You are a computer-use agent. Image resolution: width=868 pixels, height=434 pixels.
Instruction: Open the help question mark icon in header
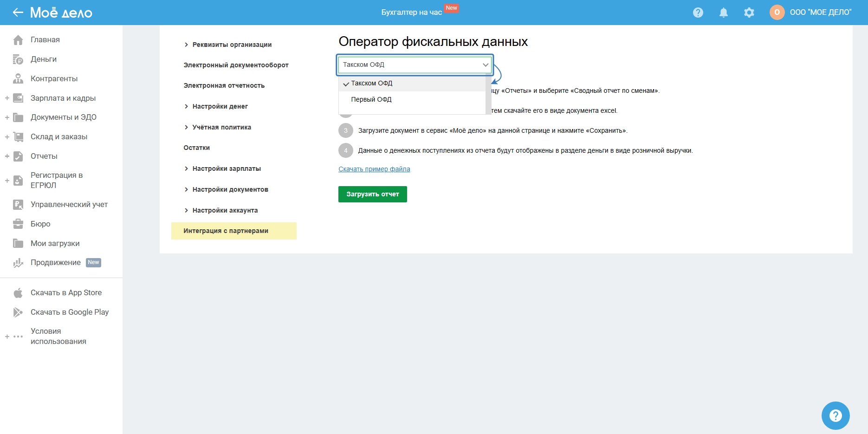pos(698,13)
